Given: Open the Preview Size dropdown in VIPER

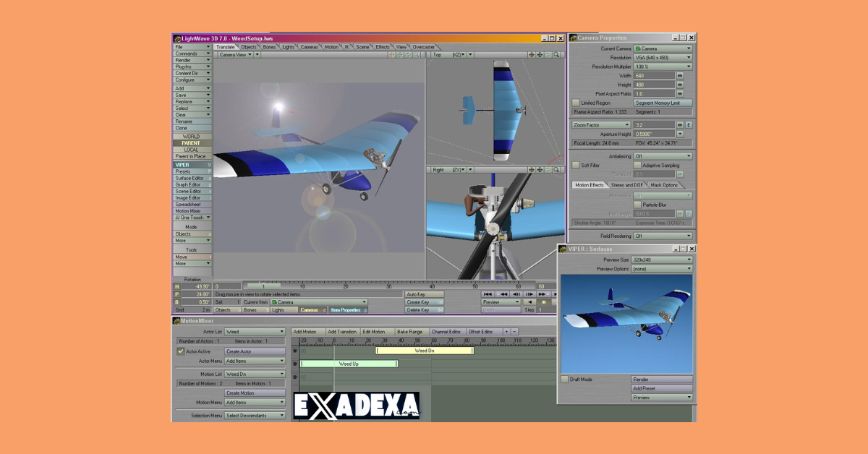Looking at the screenshot, I should click(660, 259).
